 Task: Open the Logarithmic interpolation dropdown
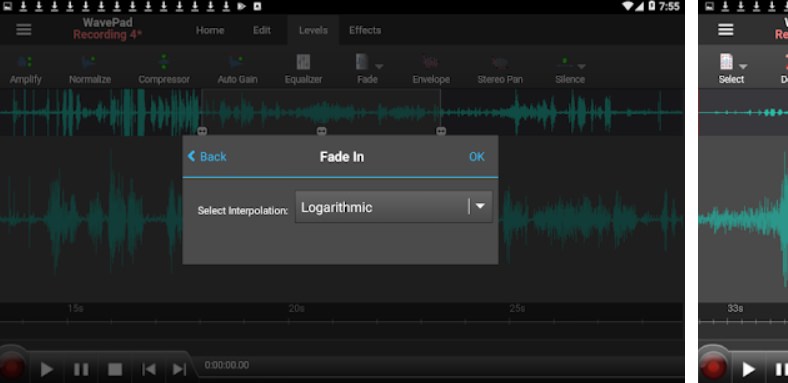(393, 207)
